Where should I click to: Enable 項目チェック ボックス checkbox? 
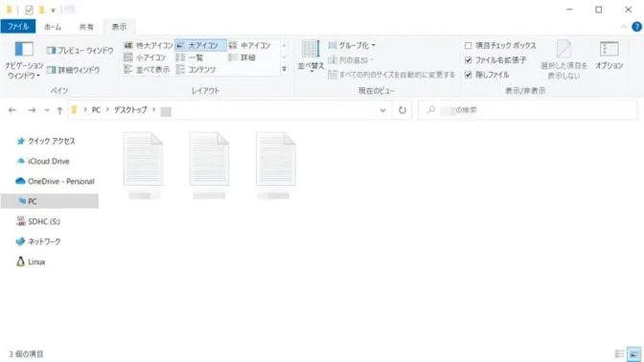468,46
